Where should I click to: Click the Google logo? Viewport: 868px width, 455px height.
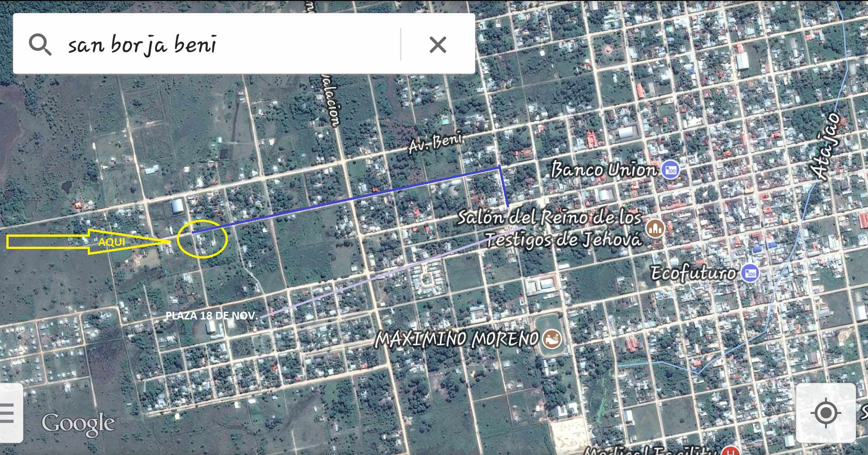pos(78,424)
